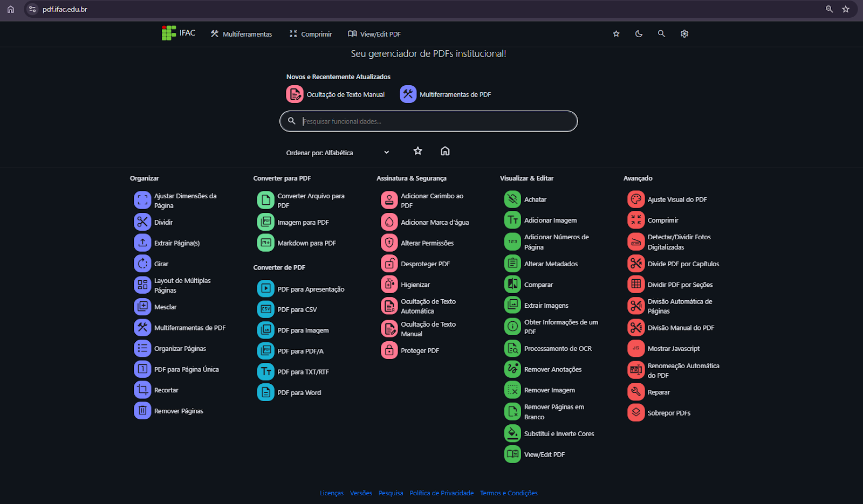This screenshot has height=504, width=863.
Task: Toggle favorites filter star below search
Action: pos(417,151)
